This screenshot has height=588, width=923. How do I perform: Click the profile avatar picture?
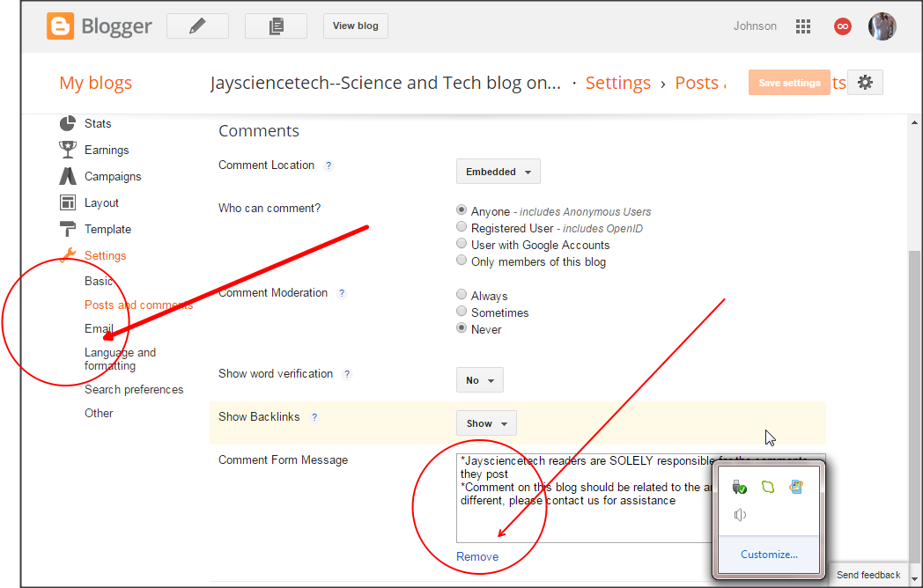pos(882,26)
